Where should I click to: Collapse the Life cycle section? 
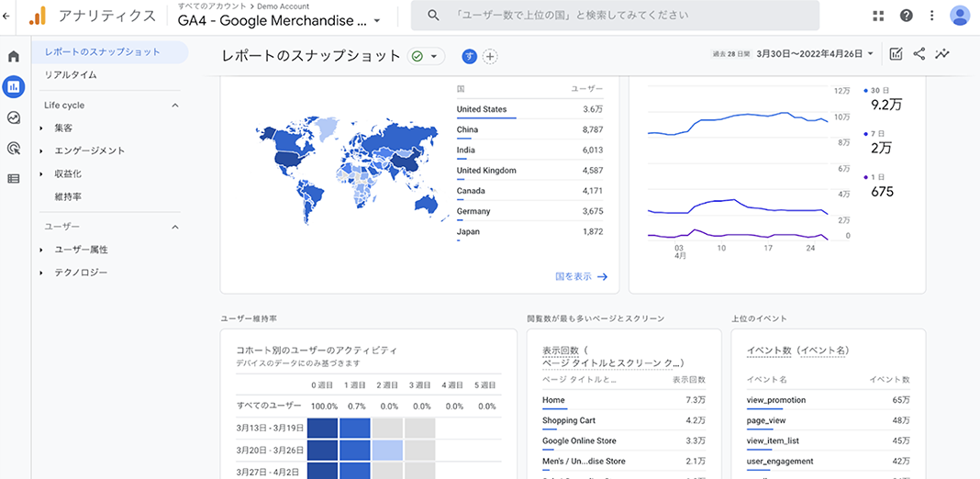[x=175, y=106]
